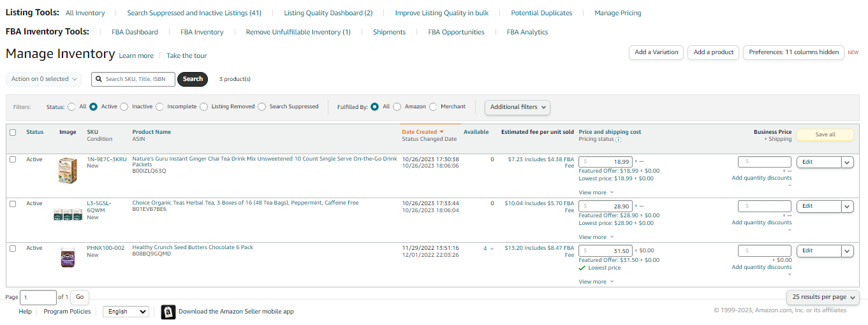Open Shipments
The width and height of the screenshot is (868, 325).
point(389,32)
